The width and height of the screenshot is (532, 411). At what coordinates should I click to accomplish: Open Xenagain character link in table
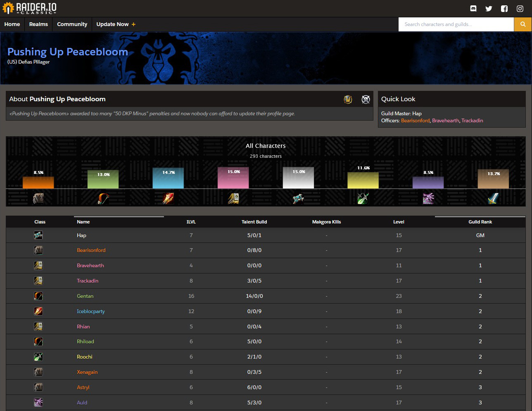click(87, 372)
